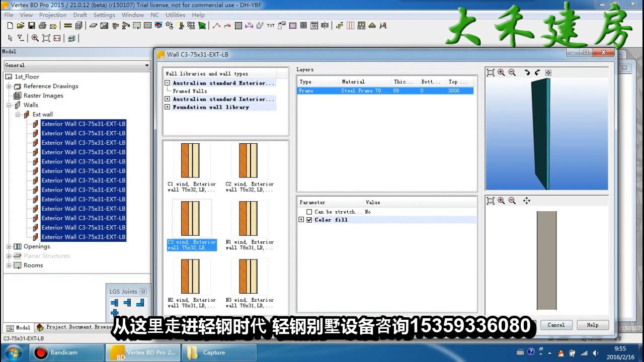Click the cross joint icon in LGS Joints

pyautogui.click(x=115, y=313)
